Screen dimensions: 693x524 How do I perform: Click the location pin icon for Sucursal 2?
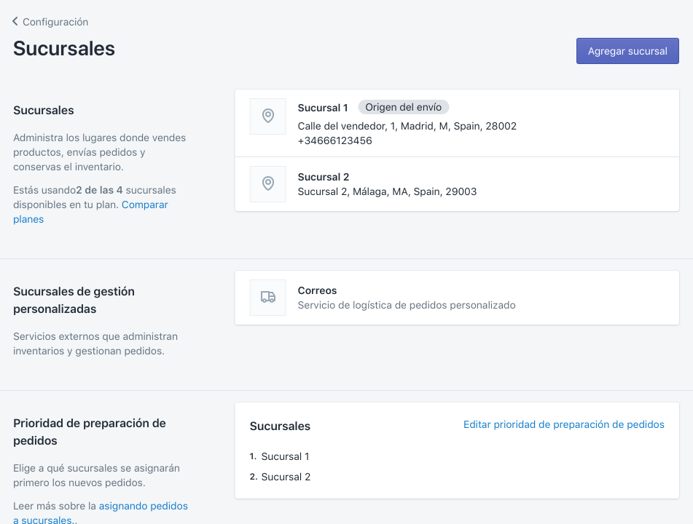pyautogui.click(x=267, y=184)
